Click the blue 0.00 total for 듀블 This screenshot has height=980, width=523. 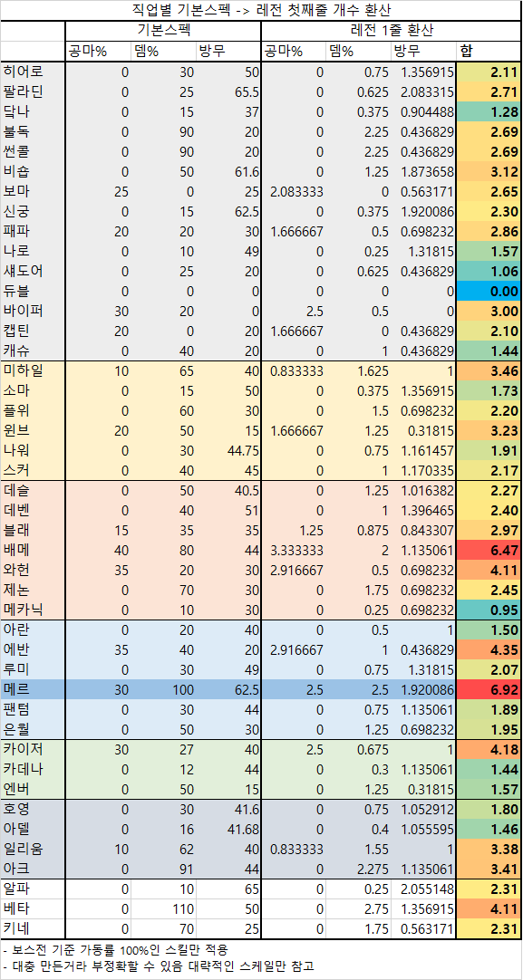coord(489,292)
